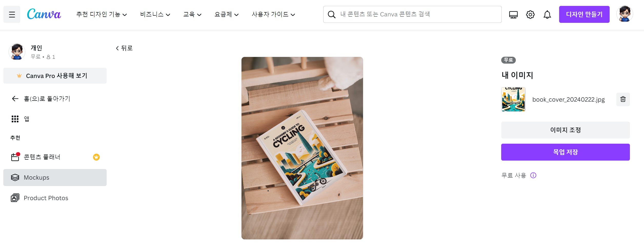Click the 이미지 조정 button
The height and width of the screenshot is (245, 644).
pos(565,130)
